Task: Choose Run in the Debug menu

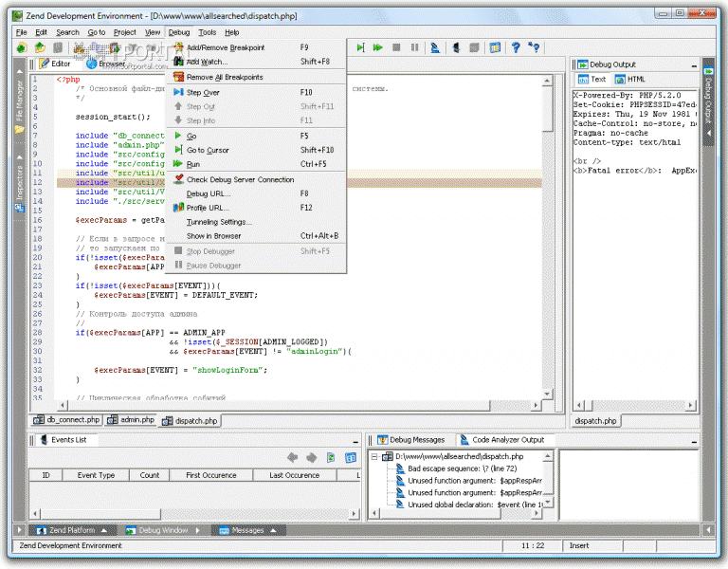Action: (256, 164)
